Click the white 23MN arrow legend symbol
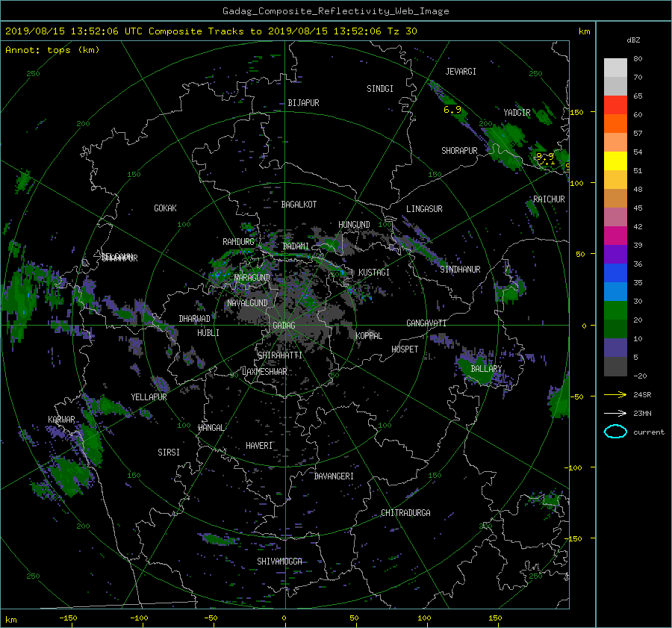Screen dimensions: 672x628 [x=615, y=413]
